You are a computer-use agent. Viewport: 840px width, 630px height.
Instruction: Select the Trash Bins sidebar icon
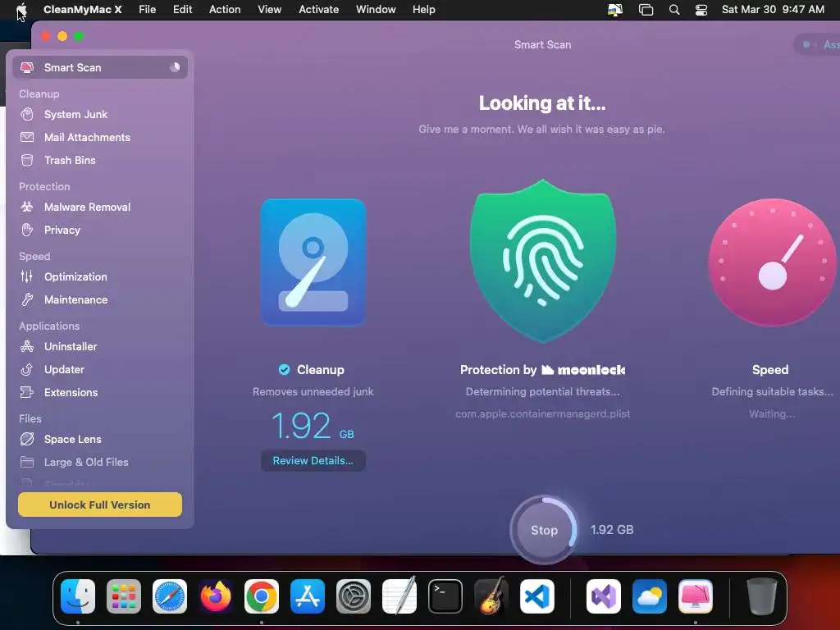point(27,160)
